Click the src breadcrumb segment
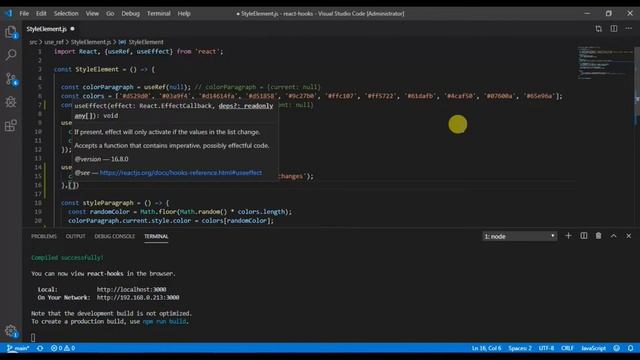 [x=33, y=42]
